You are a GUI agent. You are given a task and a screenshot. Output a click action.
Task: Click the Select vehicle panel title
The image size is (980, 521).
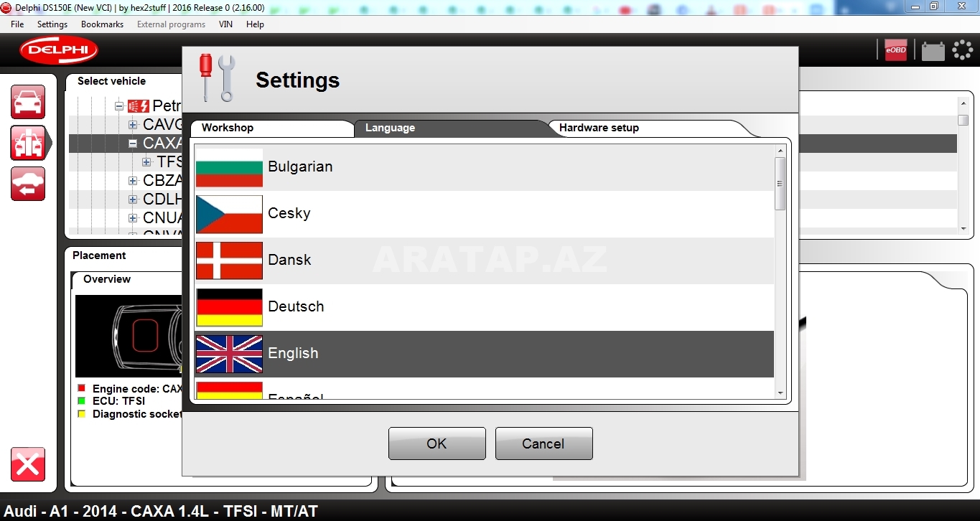111,81
